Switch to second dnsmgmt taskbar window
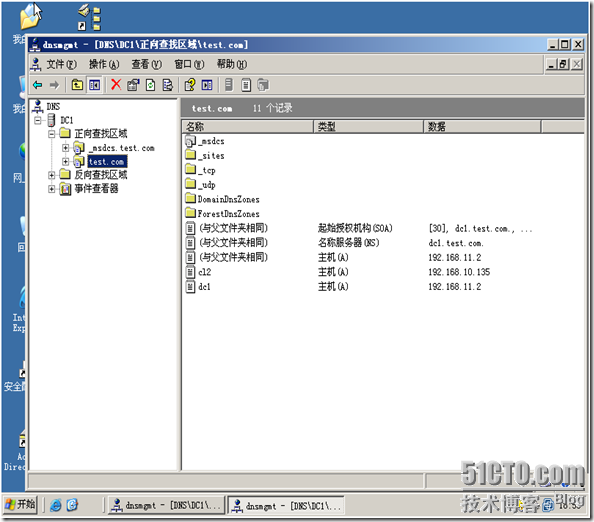Viewport: 594px width, 522px height. 286,505
